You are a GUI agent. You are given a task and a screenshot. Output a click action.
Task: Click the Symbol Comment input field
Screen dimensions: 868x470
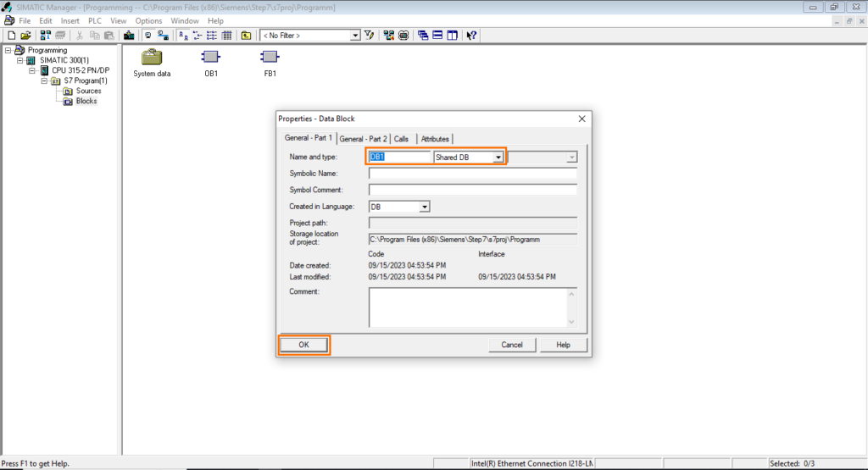point(473,191)
